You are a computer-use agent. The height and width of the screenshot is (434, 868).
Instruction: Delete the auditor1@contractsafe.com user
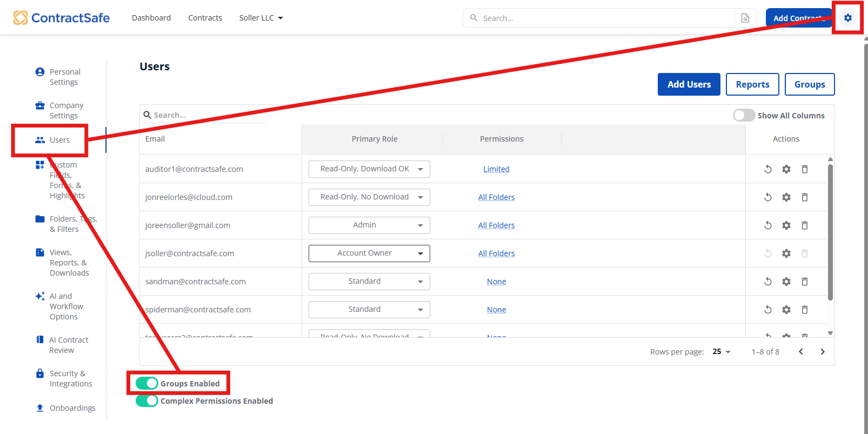(804, 169)
